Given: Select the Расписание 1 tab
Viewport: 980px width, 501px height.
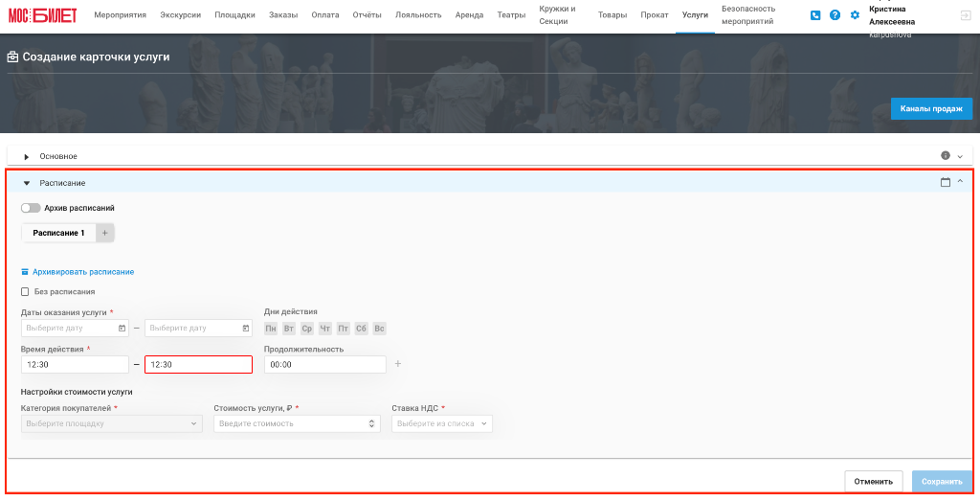Looking at the screenshot, I should 58,233.
